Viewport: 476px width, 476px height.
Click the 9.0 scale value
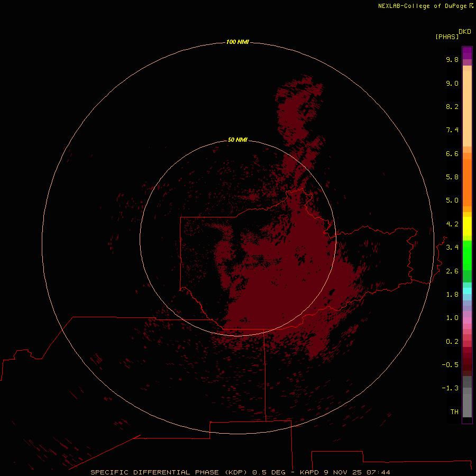[x=452, y=83]
